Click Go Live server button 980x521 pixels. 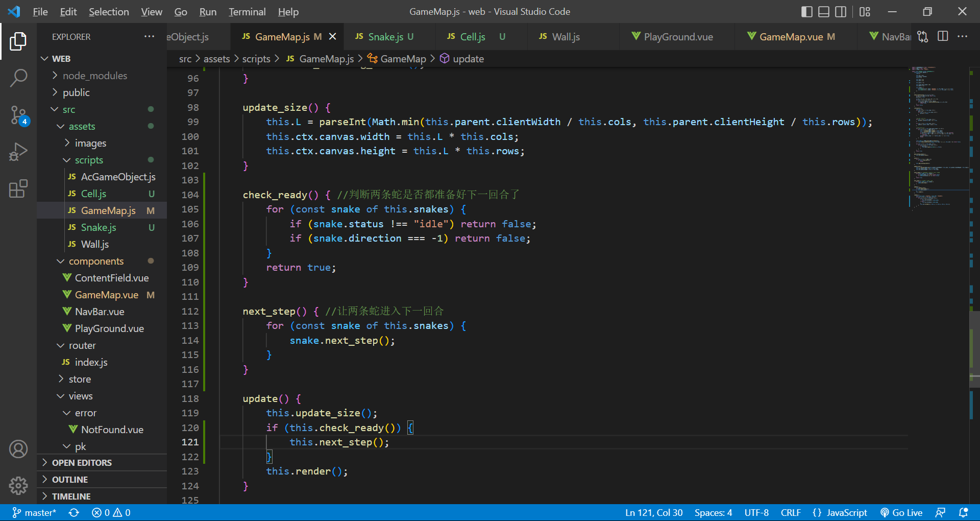pos(901,513)
